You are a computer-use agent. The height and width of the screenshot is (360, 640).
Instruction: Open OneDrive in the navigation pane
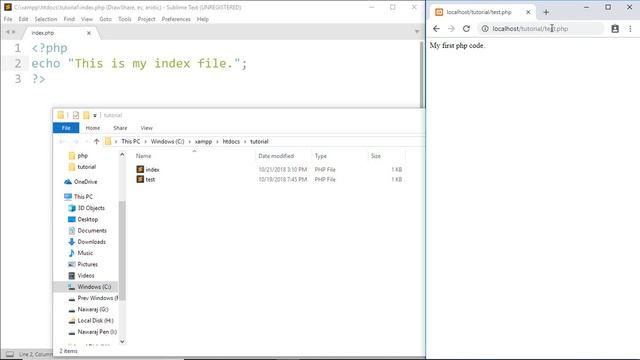click(x=85, y=182)
